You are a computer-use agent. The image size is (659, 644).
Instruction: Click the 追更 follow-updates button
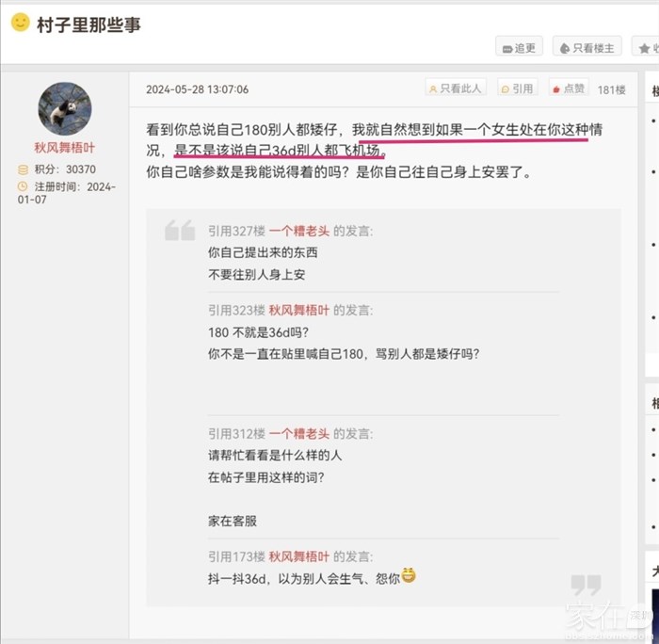pyautogui.click(x=519, y=46)
